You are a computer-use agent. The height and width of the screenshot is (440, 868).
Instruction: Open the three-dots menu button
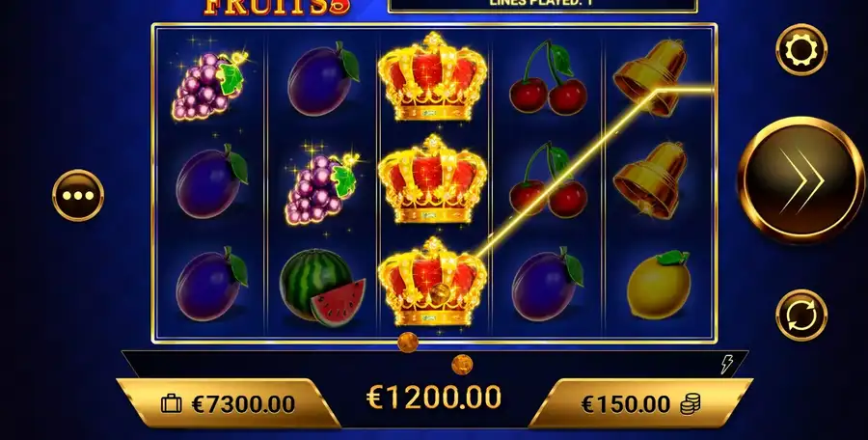tap(78, 196)
